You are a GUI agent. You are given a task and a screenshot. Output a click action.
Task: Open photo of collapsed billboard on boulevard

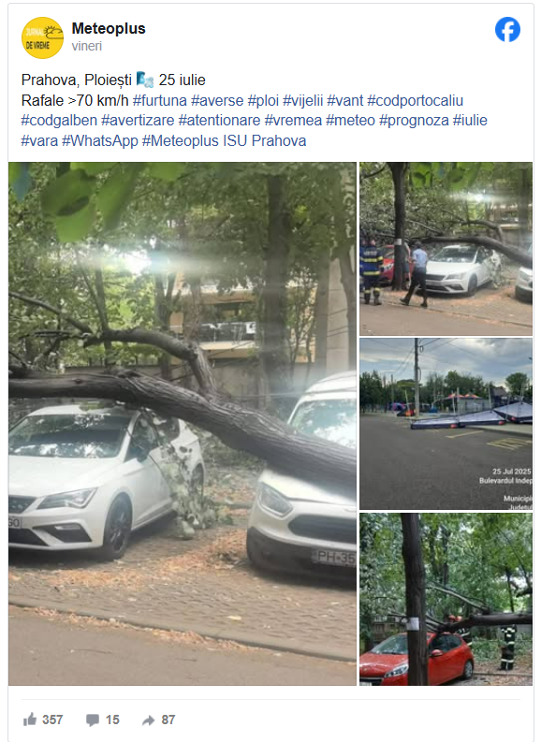(446, 424)
